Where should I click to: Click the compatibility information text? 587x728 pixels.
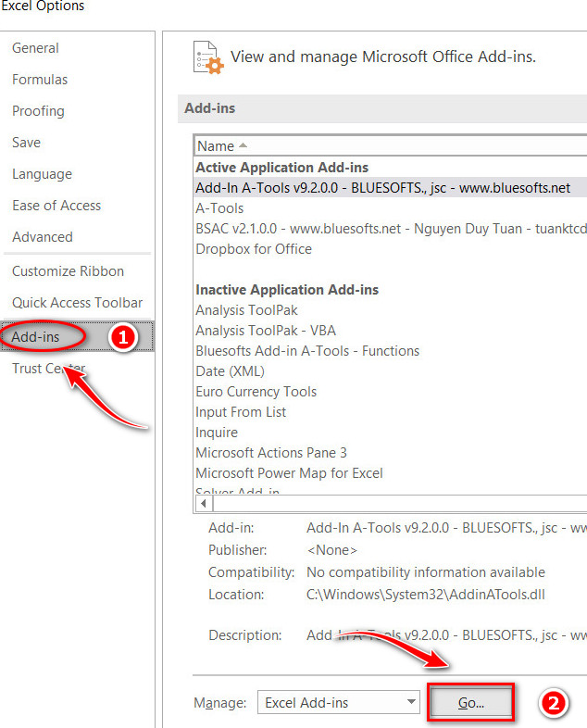coord(426,572)
